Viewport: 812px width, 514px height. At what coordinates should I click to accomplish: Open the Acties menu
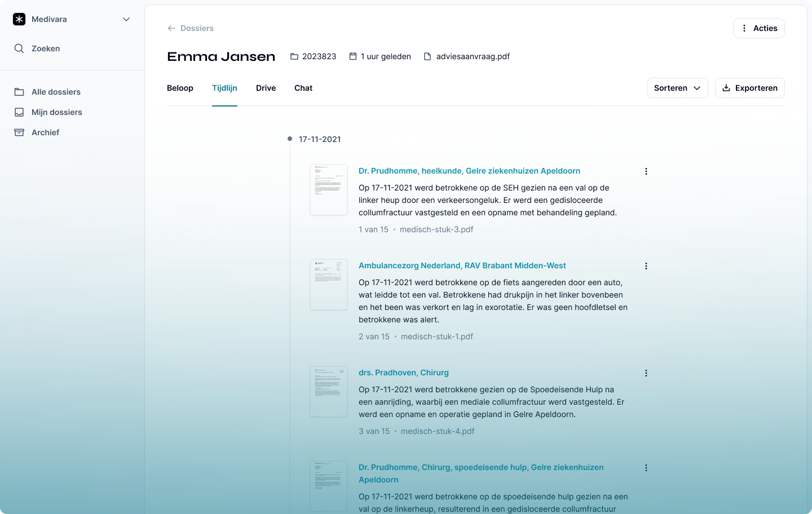pyautogui.click(x=758, y=28)
